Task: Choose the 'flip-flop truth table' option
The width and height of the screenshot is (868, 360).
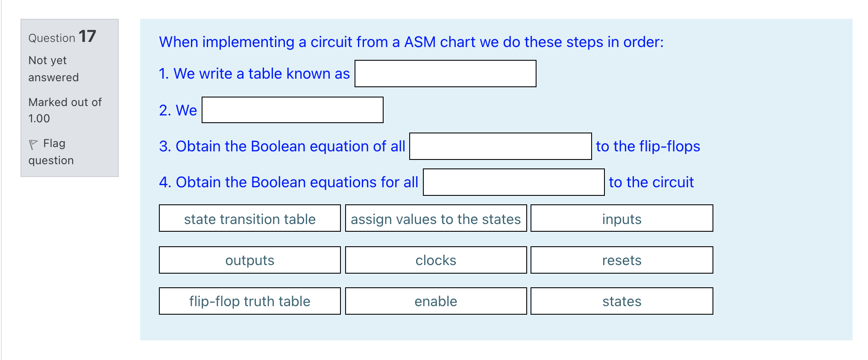Action: [x=249, y=301]
